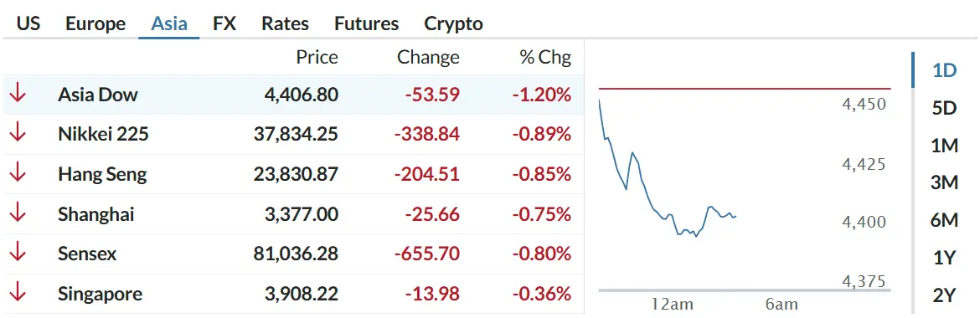Click the red down arrow beside Asia Dow
This screenshot has width=980, height=318.
[18, 95]
